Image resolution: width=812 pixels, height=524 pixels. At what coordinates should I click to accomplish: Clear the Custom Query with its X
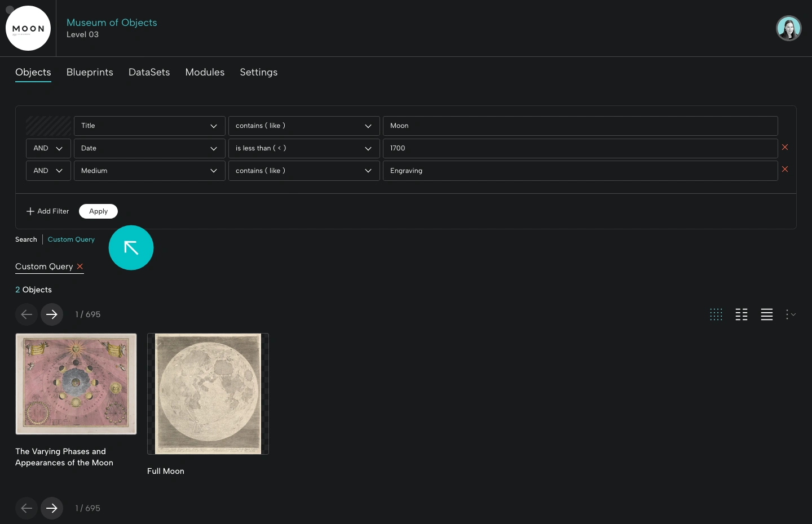(x=80, y=267)
